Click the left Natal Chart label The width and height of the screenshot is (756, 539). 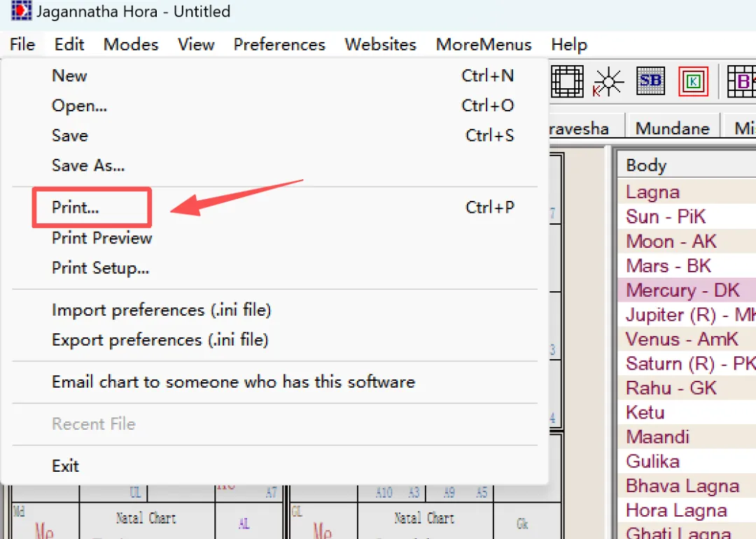point(146,518)
